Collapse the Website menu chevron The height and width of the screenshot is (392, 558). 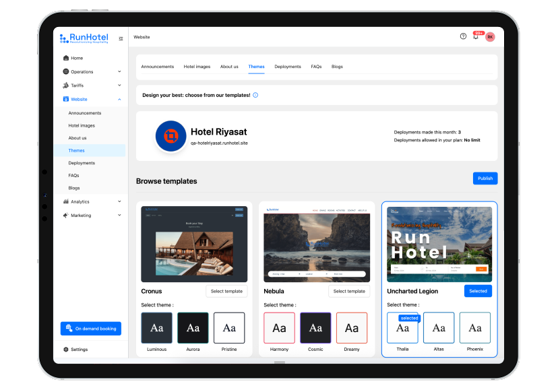(119, 99)
